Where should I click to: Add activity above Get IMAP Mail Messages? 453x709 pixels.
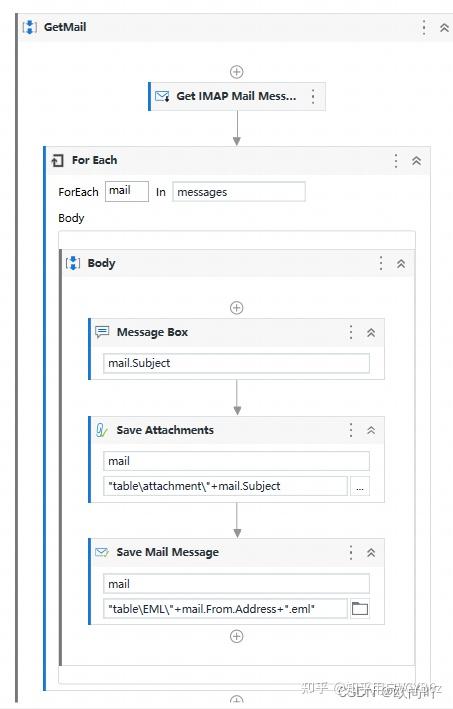(x=236, y=71)
